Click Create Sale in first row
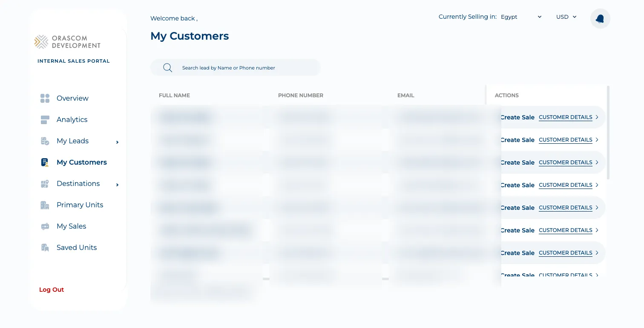The width and height of the screenshot is (644, 328). click(x=517, y=117)
